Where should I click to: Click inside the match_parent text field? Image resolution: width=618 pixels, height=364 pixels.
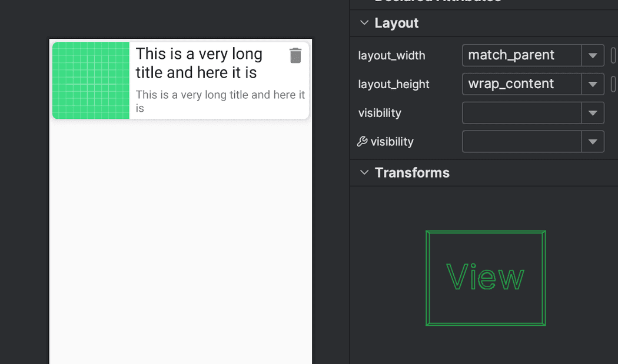[518, 55]
